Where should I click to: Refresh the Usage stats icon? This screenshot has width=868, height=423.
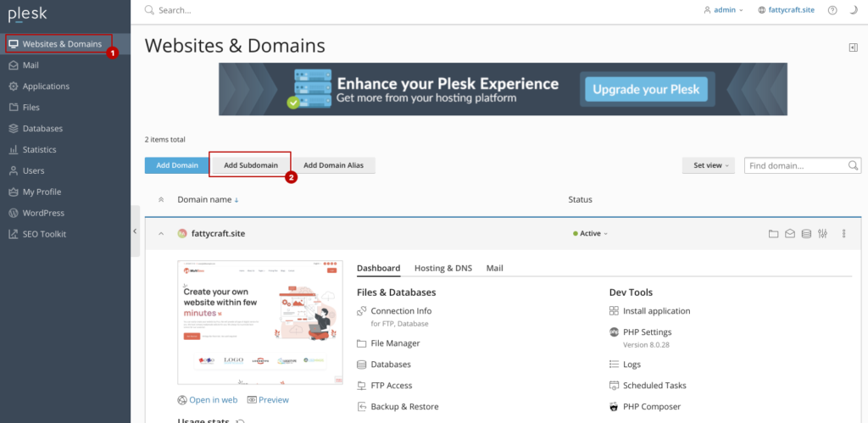coord(240,422)
